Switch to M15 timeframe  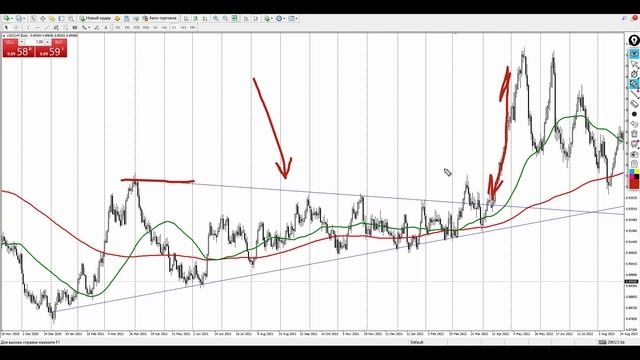tap(136, 27)
